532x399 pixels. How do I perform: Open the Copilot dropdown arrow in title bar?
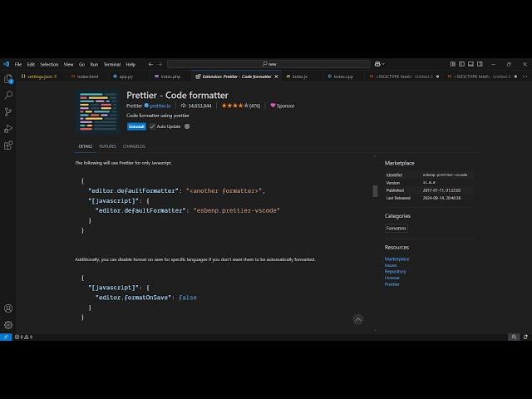coord(383,64)
